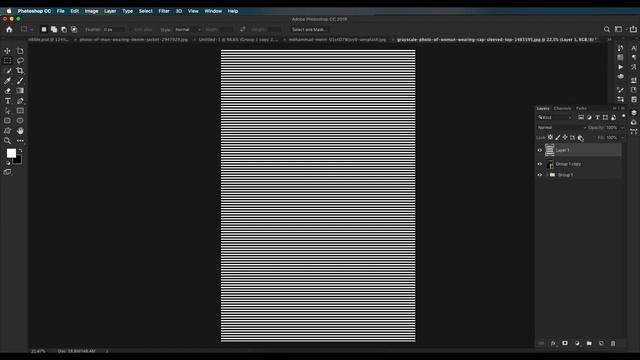The height and width of the screenshot is (360, 640).
Task: Hide Group 1 copy with its eye icon
Action: pyautogui.click(x=540, y=164)
